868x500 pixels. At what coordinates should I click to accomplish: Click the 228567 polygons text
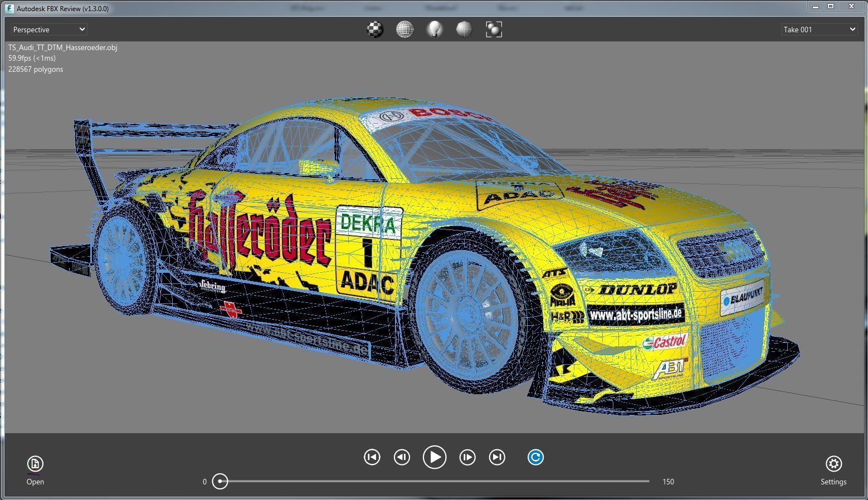36,69
